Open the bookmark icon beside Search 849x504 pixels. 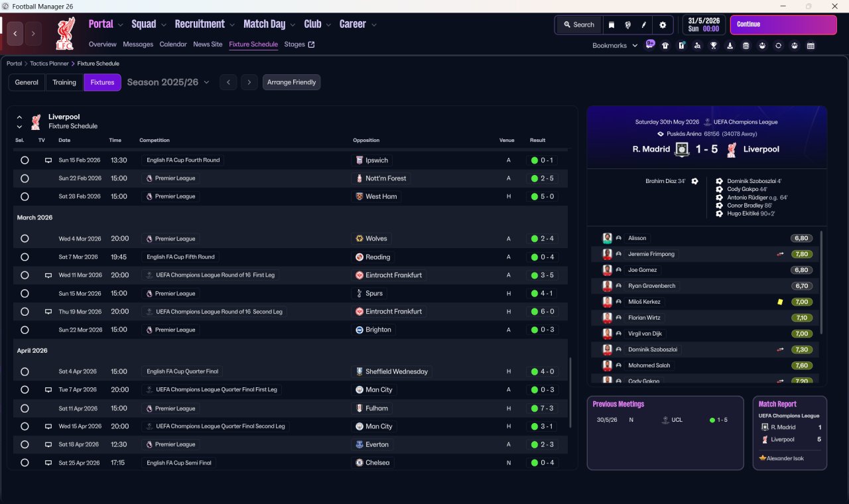tap(612, 25)
